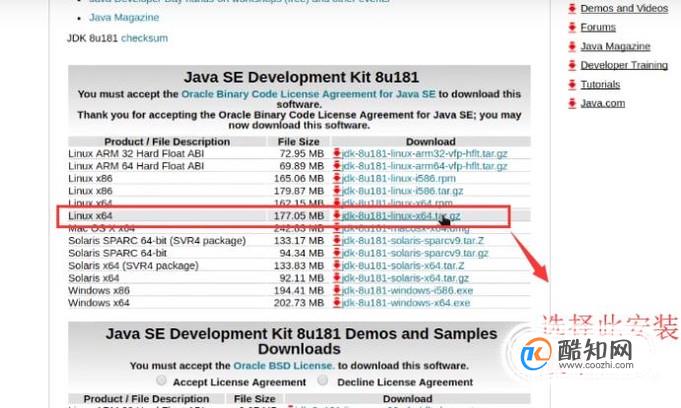
Task: Download jdk-8u181-linux-arm64-vfp-hflt.tar.gz
Action: [x=425, y=166]
